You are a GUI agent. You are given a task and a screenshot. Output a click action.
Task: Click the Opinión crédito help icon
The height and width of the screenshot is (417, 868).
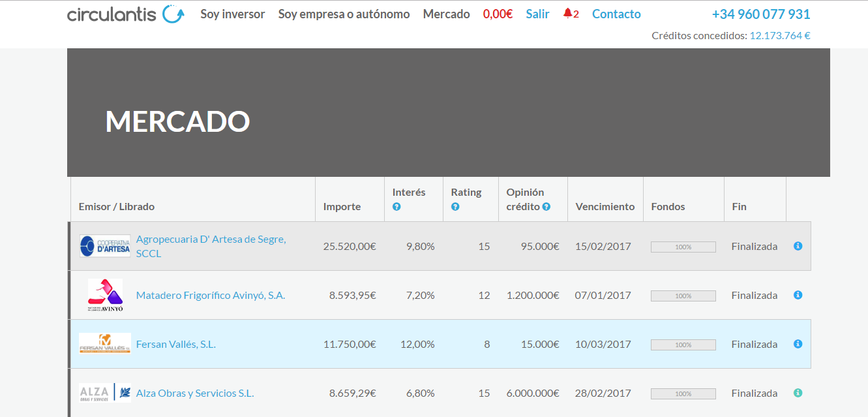pos(546,207)
